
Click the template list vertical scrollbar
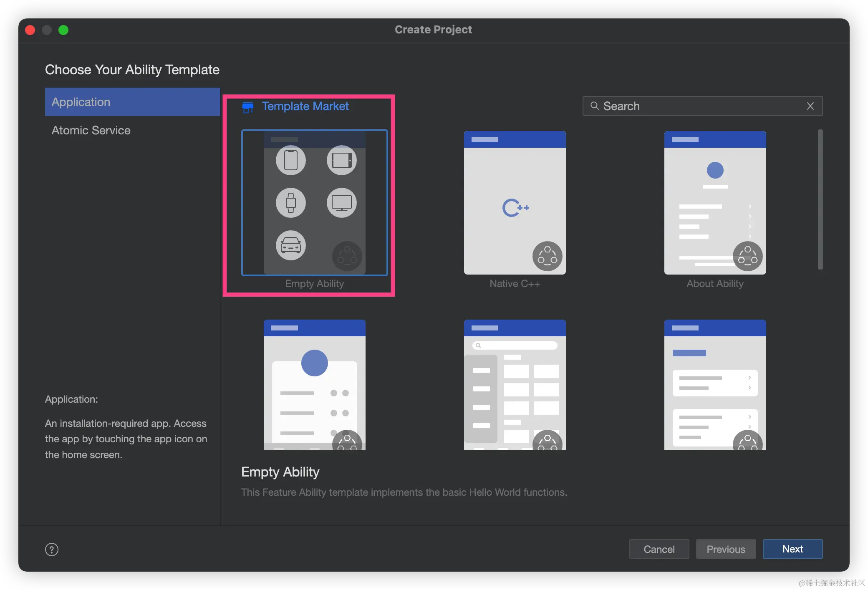820,199
